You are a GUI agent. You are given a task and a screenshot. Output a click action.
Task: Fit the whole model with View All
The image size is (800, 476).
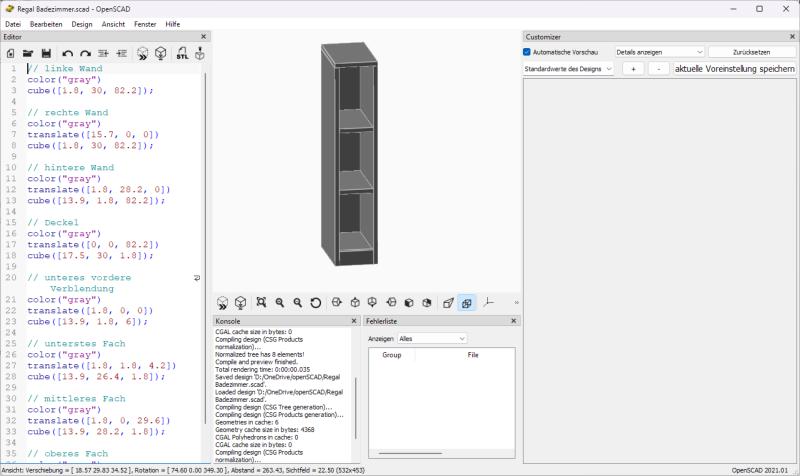261,303
